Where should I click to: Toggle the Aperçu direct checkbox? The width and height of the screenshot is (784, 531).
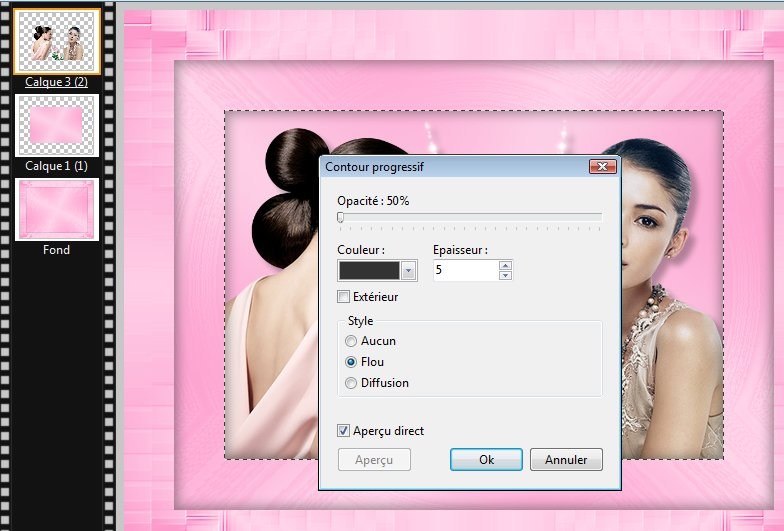[344, 431]
